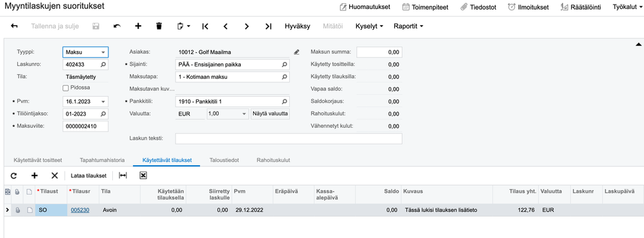Click the Maksuviite input field
This screenshot has height=238, width=644.
(x=85, y=126)
